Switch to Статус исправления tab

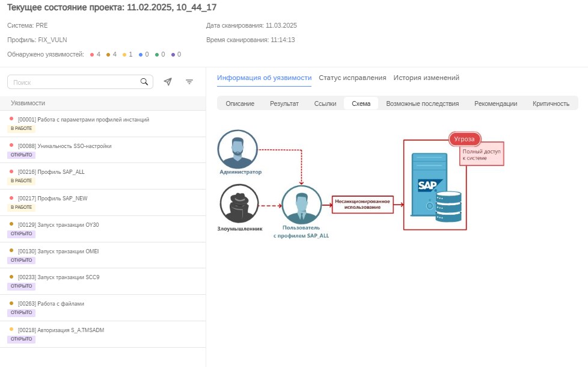click(x=352, y=78)
